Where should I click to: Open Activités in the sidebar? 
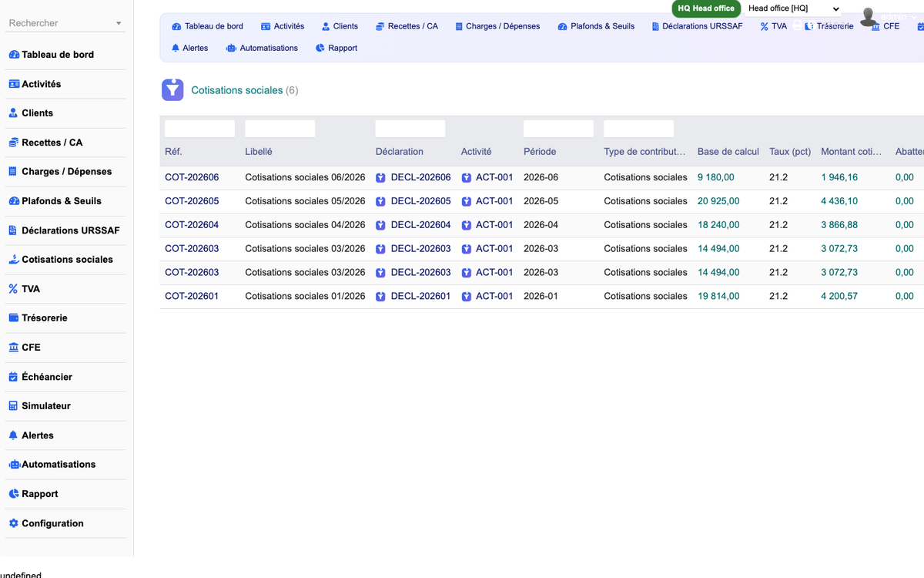click(x=41, y=84)
